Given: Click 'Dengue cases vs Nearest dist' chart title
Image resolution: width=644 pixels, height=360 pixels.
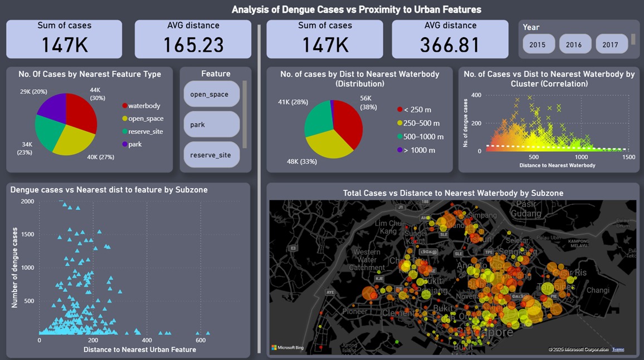Looking at the screenshot, I should 109,190.
